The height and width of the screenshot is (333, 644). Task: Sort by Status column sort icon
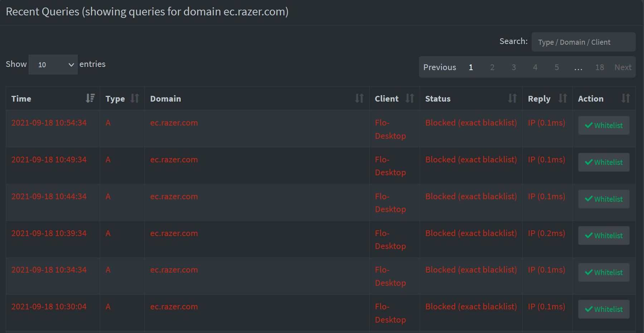click(512, 98)
